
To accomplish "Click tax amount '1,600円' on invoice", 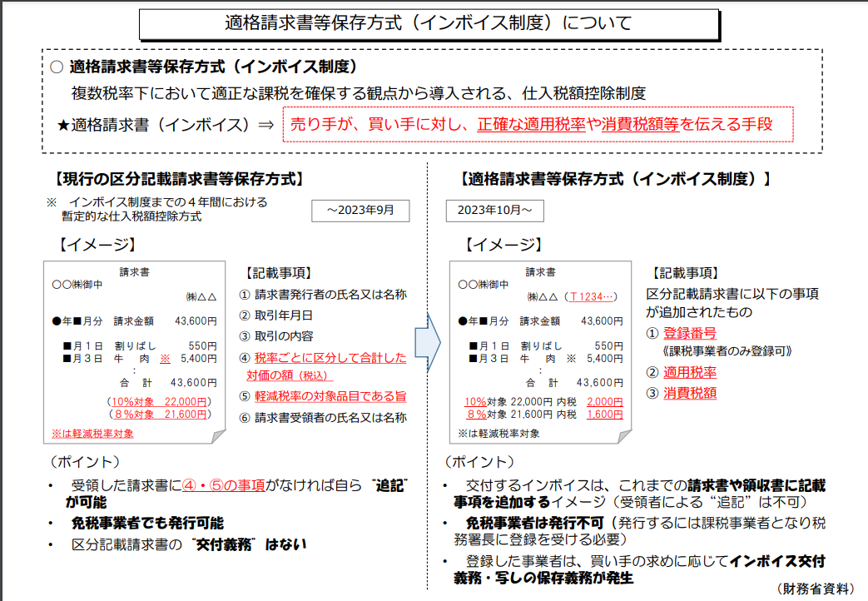I will tap(605, 415).
